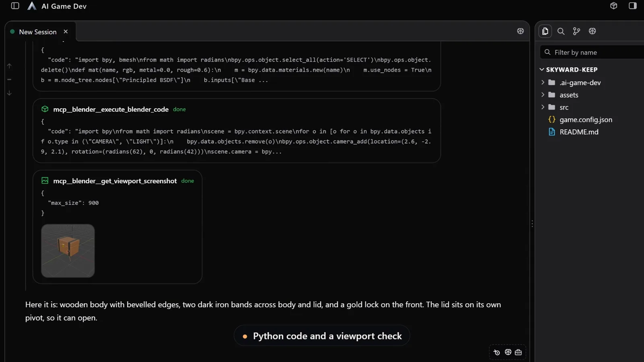Expand the src folder

click(x=543, y=107)
